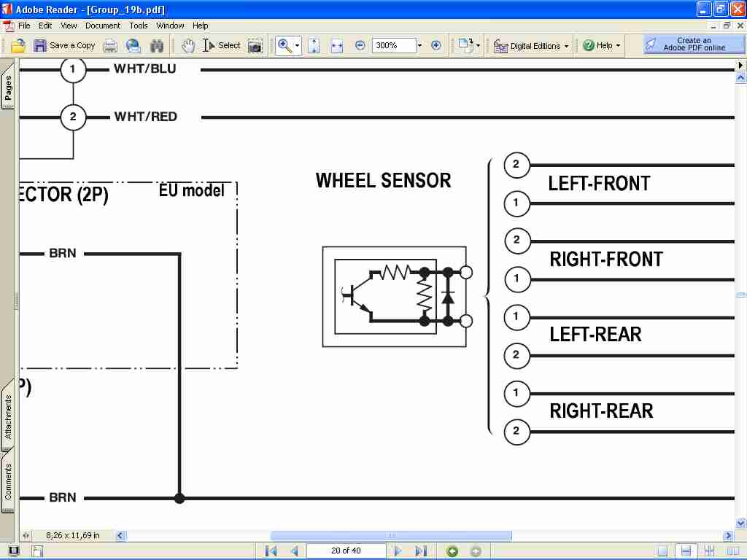Open the File menu
This screenshot has width=747, height=560.
24,26
